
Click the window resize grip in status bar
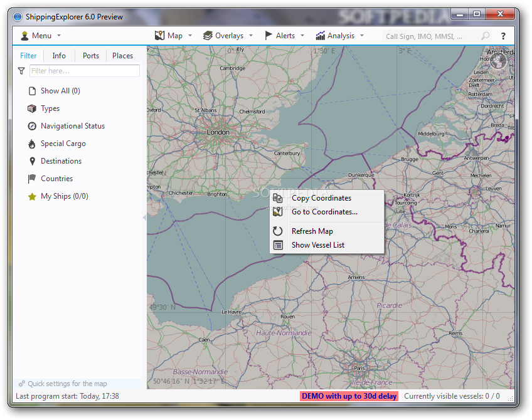pos(510,399)
